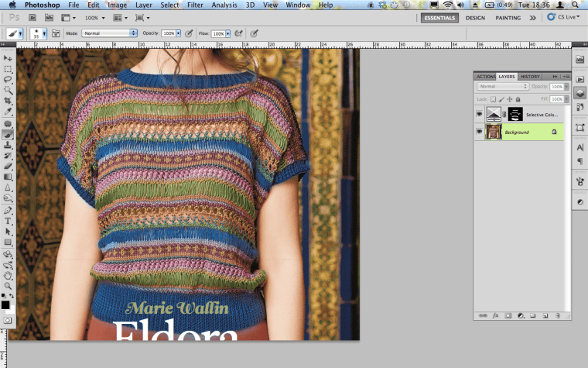Screen dimensions: 588x368
Task: Select the Zoom tool in toolbox
Action: coord(8,285)
